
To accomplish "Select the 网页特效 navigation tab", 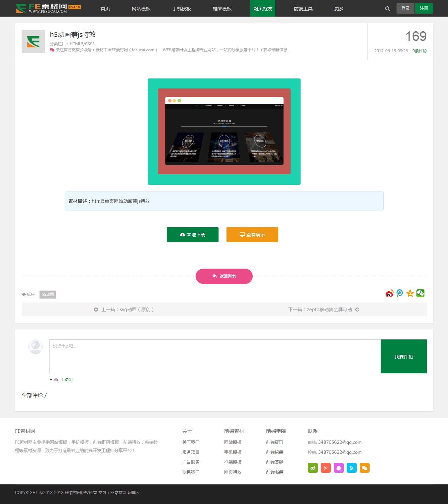I will (262, 9).
